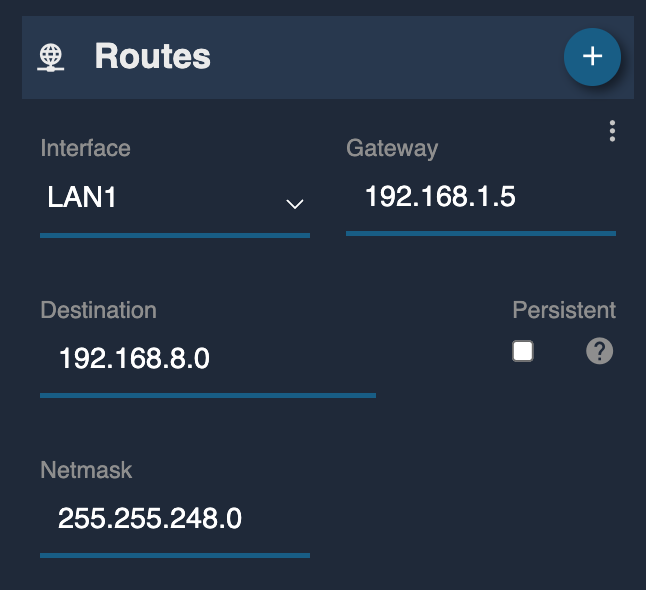
Task: Focus the Gateway field showing 192.168.1.5
Action: pyautogui.click(x=481, y=197)
